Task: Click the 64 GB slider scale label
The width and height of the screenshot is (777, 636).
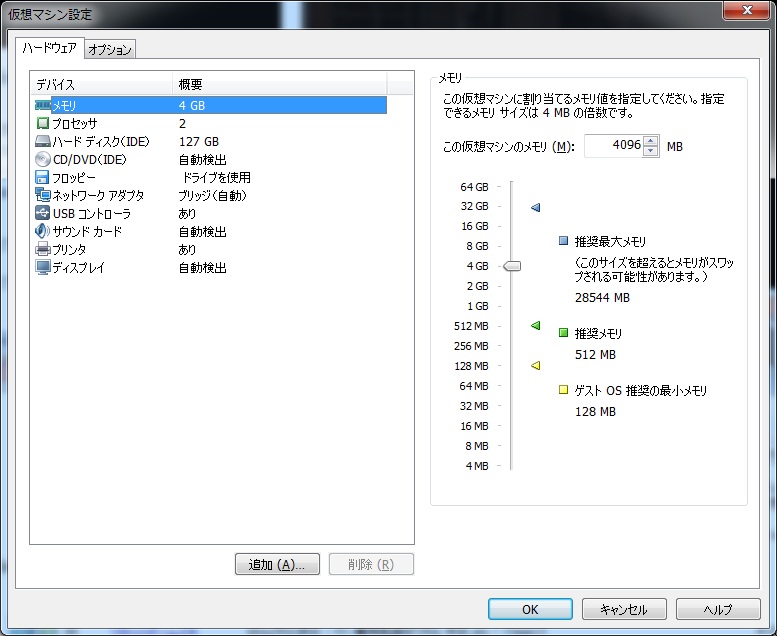Action: tap(474, 187)
